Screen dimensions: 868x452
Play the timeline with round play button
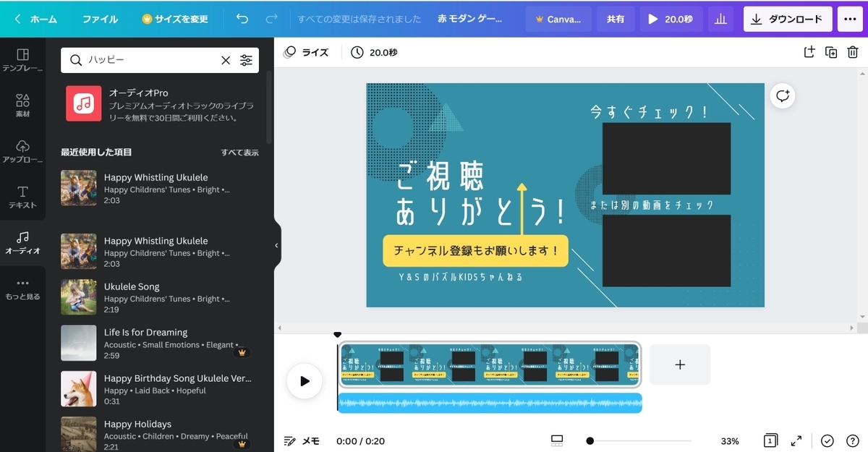coord(305,381)
